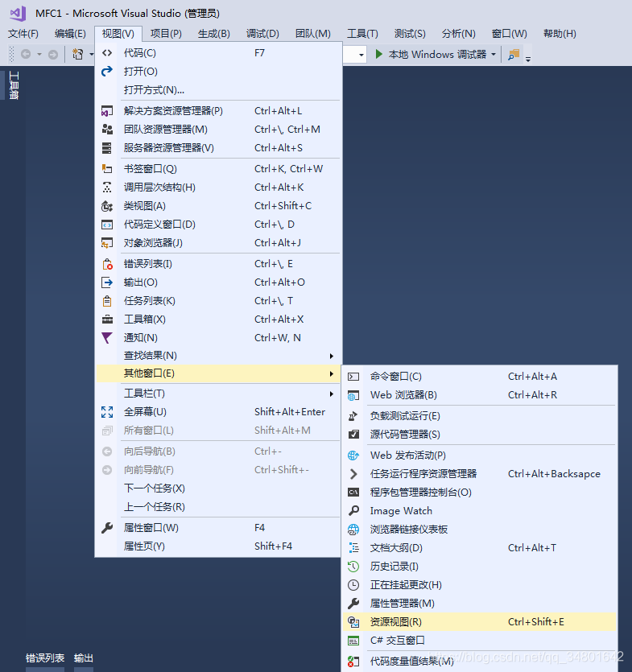Click 本地 Windows 调试器 start button
Viewport: 632px width, 672px height.
tap(432, 55)
